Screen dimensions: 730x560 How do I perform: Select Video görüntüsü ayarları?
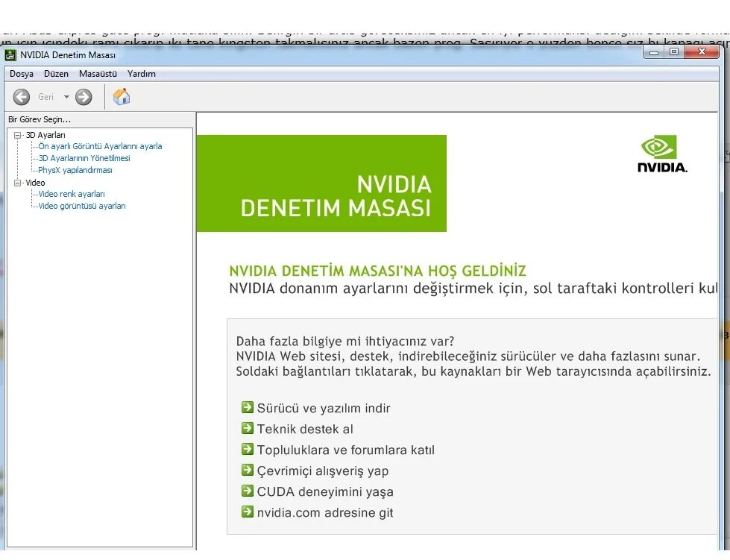(x=82, y=206)
